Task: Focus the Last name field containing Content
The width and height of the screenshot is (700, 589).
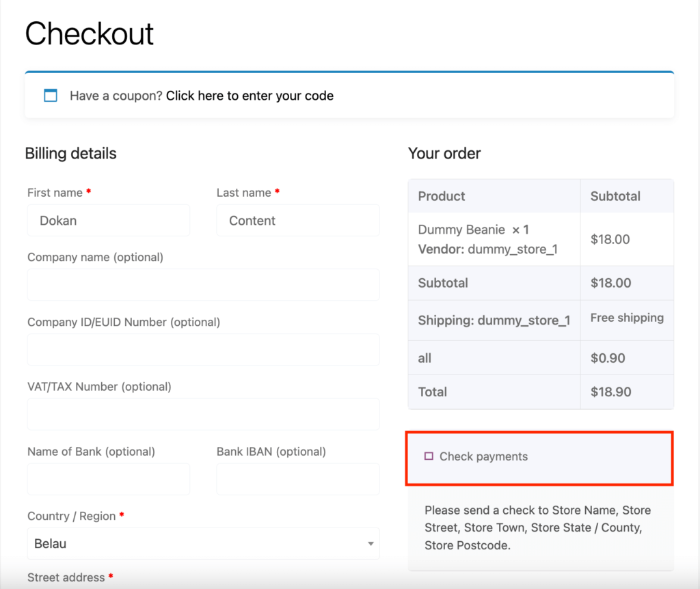Action: tap(298, 221)
